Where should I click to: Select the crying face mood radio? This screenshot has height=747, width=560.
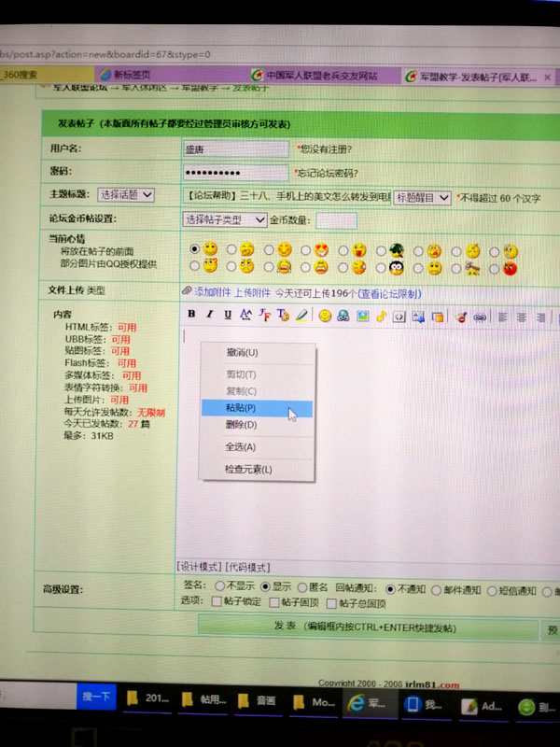point(269,267)
